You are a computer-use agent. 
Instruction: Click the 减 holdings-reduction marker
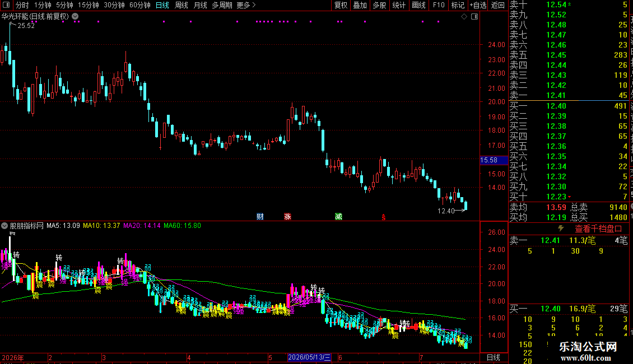click(338, 217)
